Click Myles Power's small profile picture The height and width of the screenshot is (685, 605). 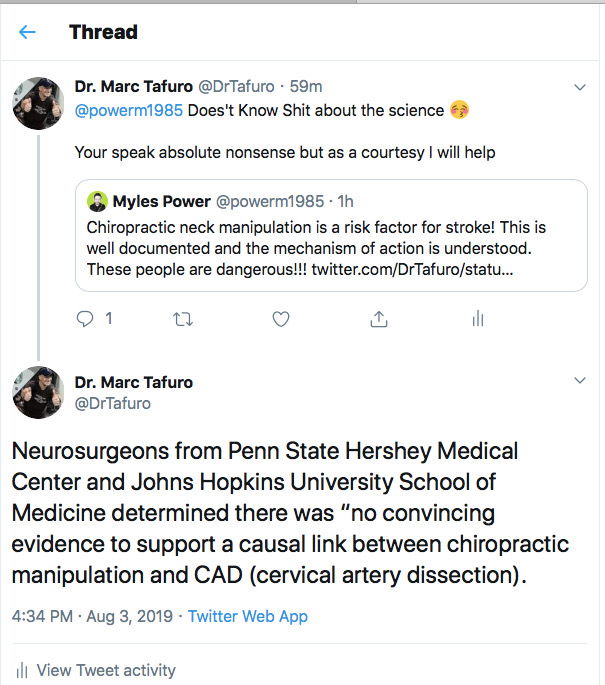coord(97,200)
